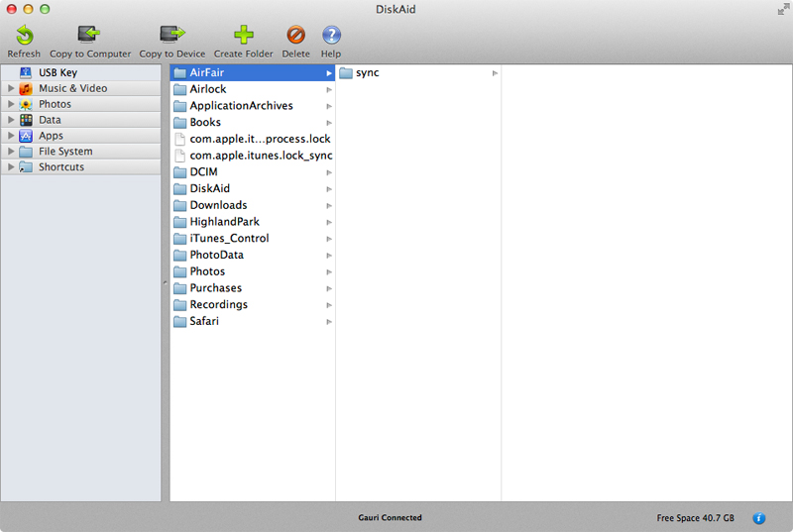This screenshot has width=793, height=532.
Task: Click the Create Folder label
Action: 243,53
